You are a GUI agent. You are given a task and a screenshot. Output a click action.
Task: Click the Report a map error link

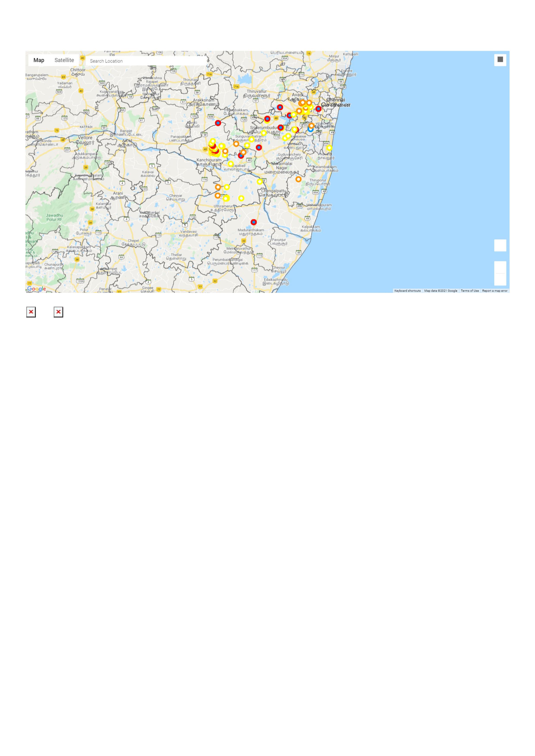(x=494, y=291)
